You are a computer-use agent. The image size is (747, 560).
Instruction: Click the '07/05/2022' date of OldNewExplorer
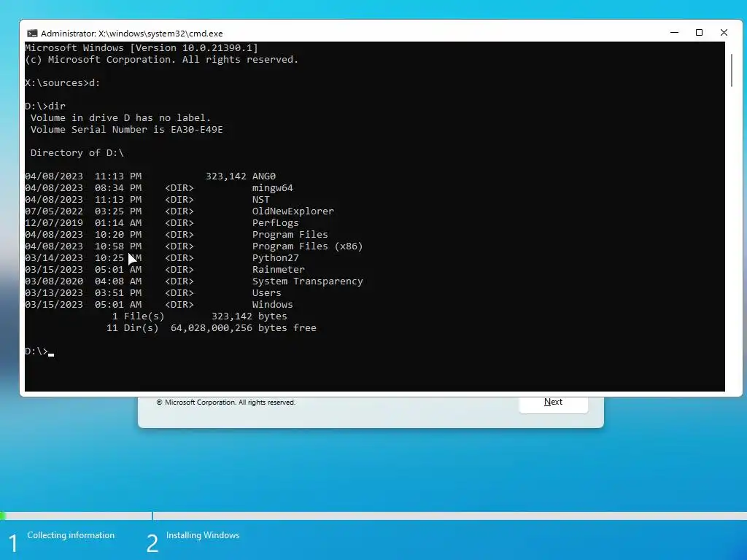tap(54, 211)
